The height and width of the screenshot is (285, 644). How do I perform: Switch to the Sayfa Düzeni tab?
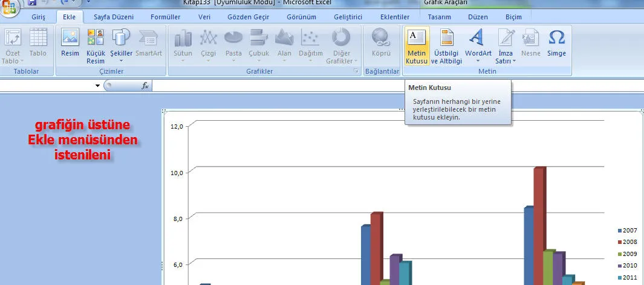tap(114, 17)
